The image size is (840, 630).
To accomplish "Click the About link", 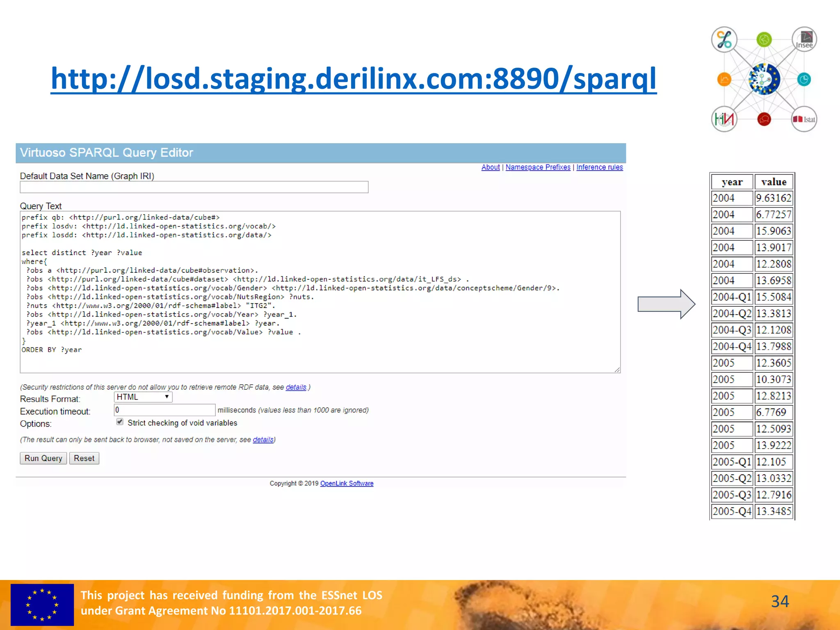I will point(491,167).
